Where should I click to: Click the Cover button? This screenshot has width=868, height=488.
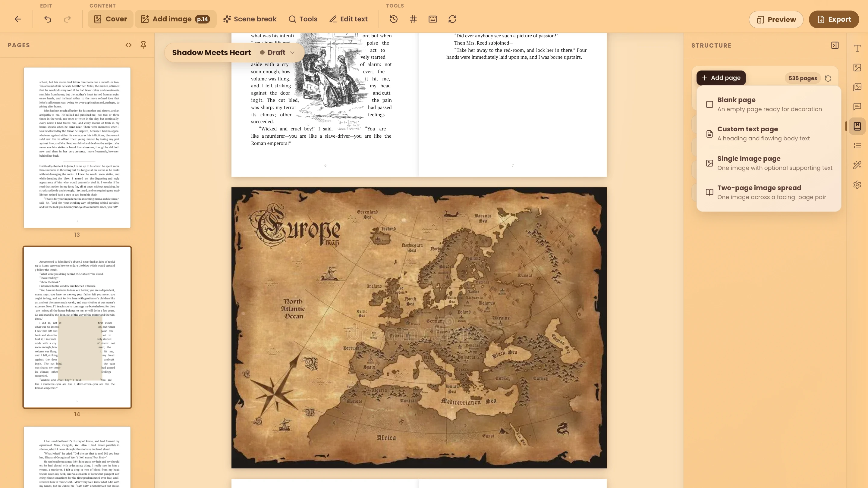(111, 19)
